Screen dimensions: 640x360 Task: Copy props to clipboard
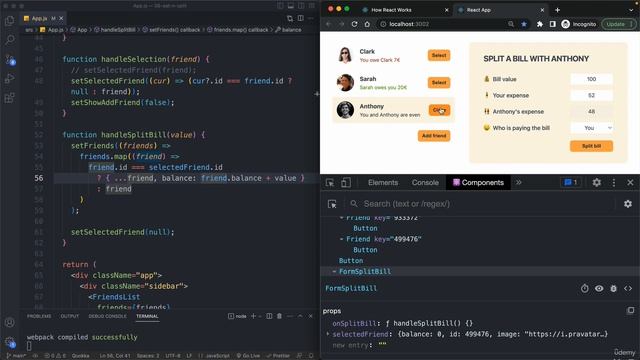tap(630, 311)
